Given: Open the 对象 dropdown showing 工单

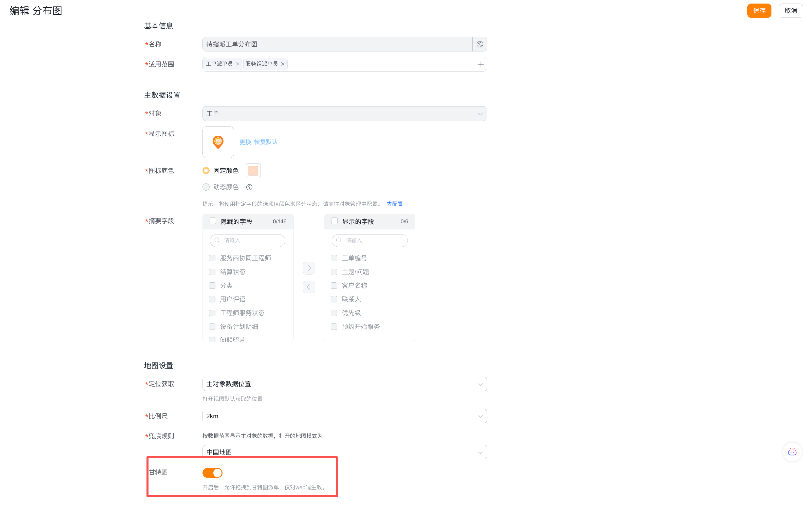Looking at the screenshot, I should (345, 114).
